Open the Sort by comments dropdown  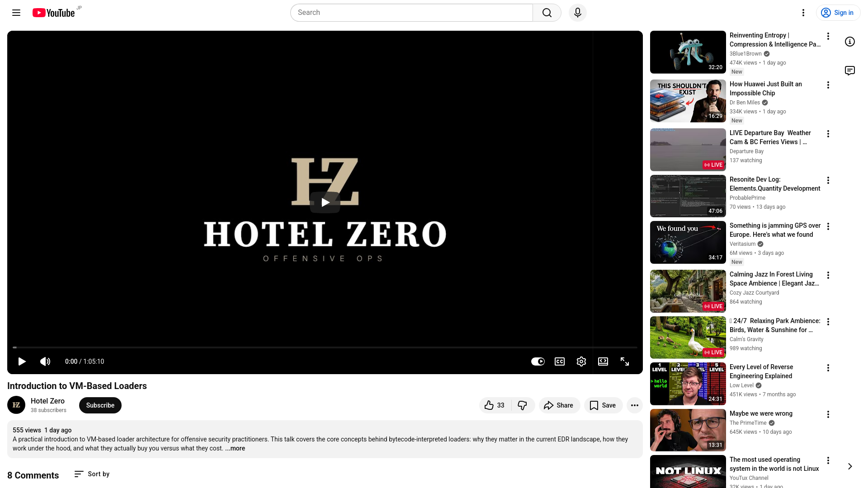(x=92, y=474)
